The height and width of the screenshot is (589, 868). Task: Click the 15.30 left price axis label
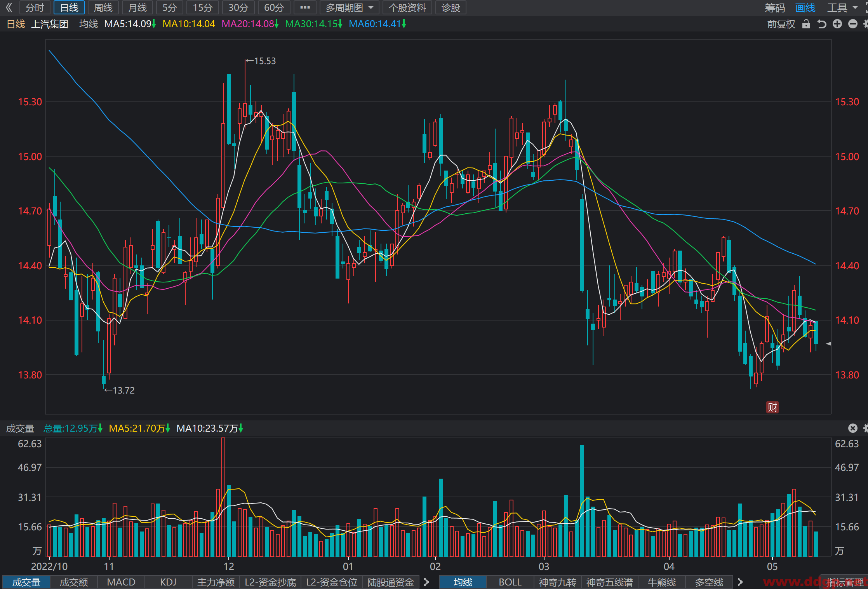(30, 102)
